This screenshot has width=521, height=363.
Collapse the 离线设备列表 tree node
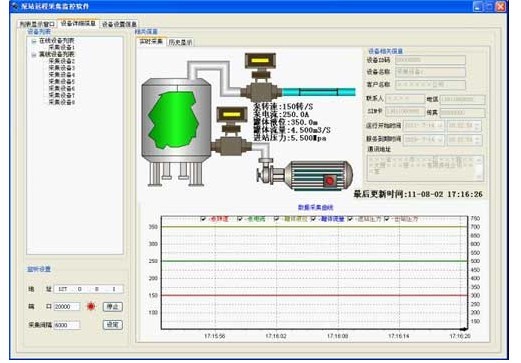pos(34,54)
